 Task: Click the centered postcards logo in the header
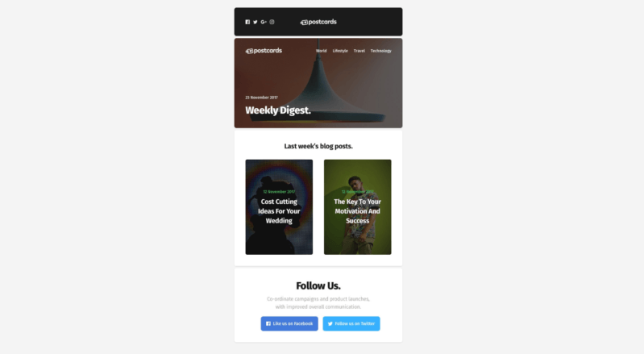[x=318, y=23]
